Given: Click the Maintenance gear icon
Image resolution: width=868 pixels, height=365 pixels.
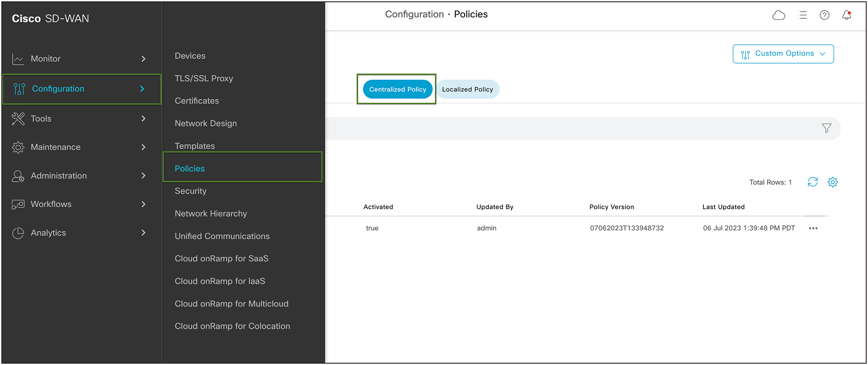Looking at the screenshot, I should click(18, 147).
